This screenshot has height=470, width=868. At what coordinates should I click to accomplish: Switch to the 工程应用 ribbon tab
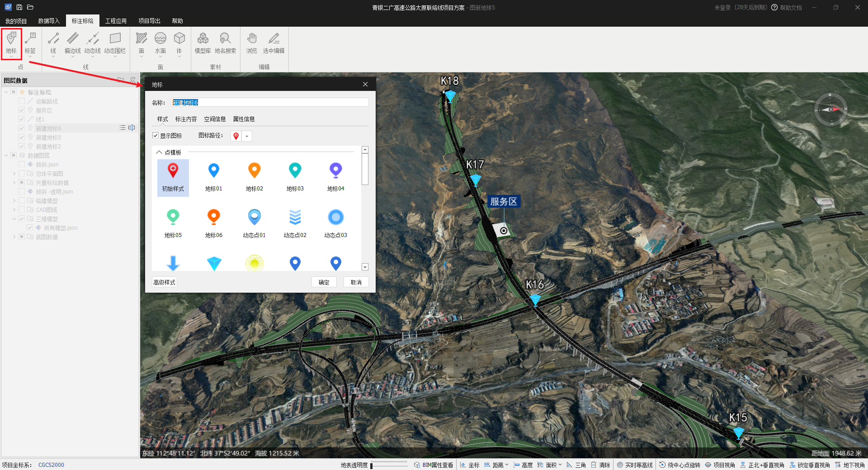tap(116, 21)
